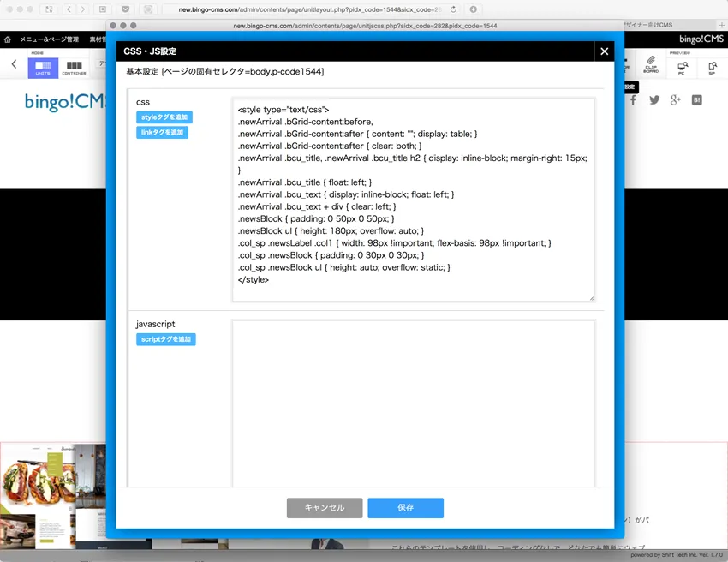Go to CMS home icon
Image resolution: width=728 pixels, height=562 pixels.
coord(8,39)
